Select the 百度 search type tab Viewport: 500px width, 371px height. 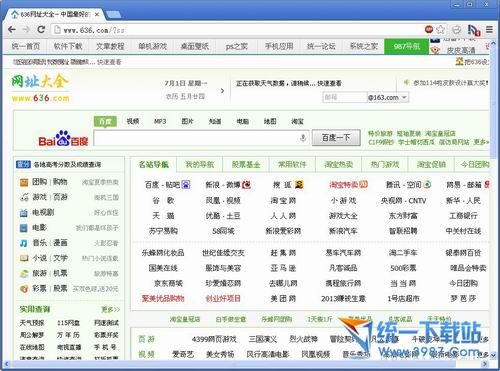[x=105, y=121]
